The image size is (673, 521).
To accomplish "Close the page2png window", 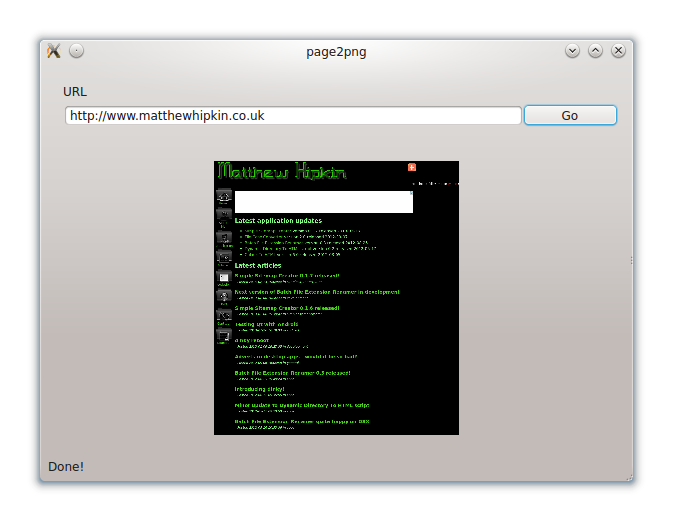I will (618, 51).
